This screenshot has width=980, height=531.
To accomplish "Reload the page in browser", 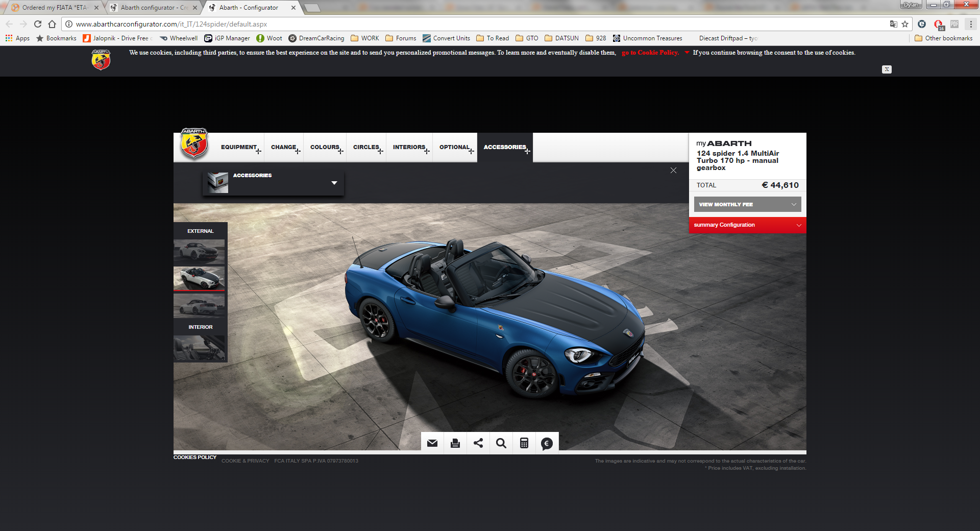I will pos(38,24).
